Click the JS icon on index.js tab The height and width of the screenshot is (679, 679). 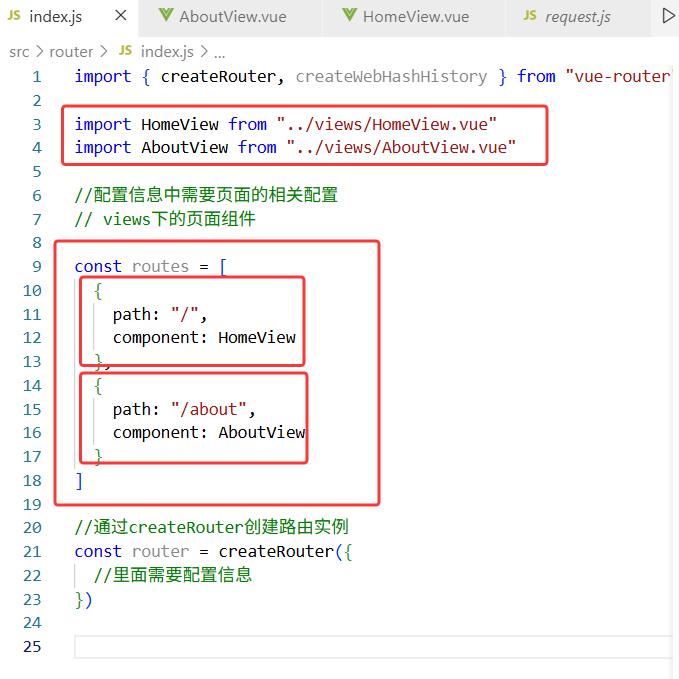point(14,16)
